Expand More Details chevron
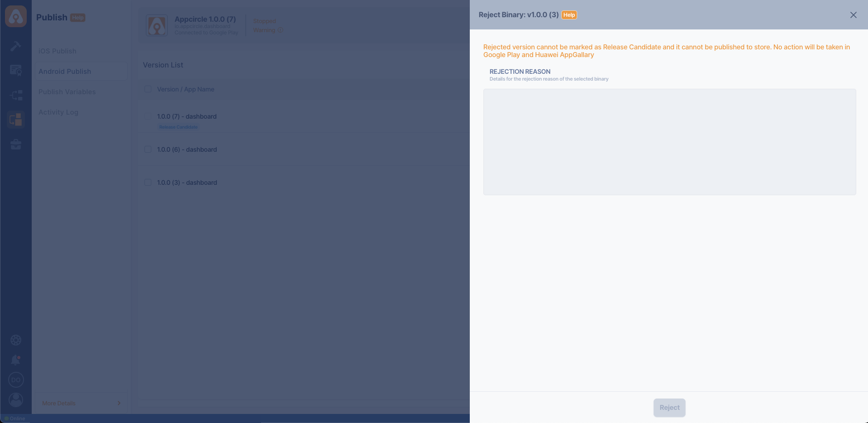Image resolution: width=868 pixels, height=423 pixels. click(x=119, y=403)
